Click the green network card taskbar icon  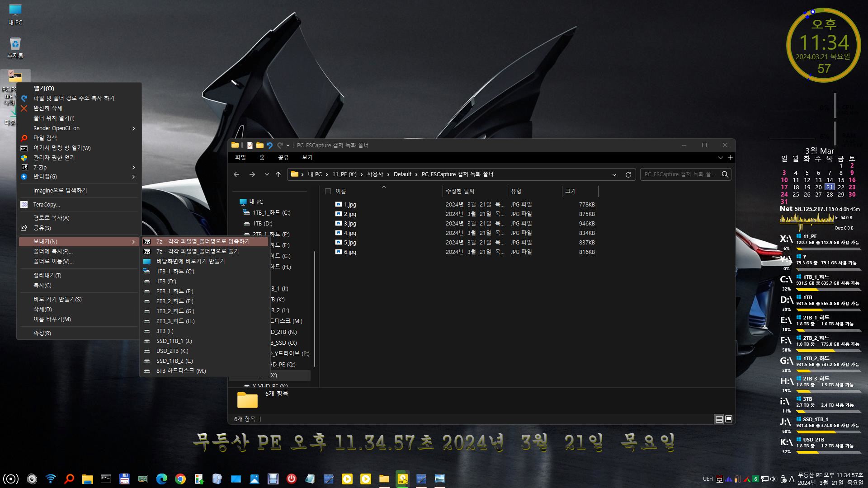click(x=143, y=479)
